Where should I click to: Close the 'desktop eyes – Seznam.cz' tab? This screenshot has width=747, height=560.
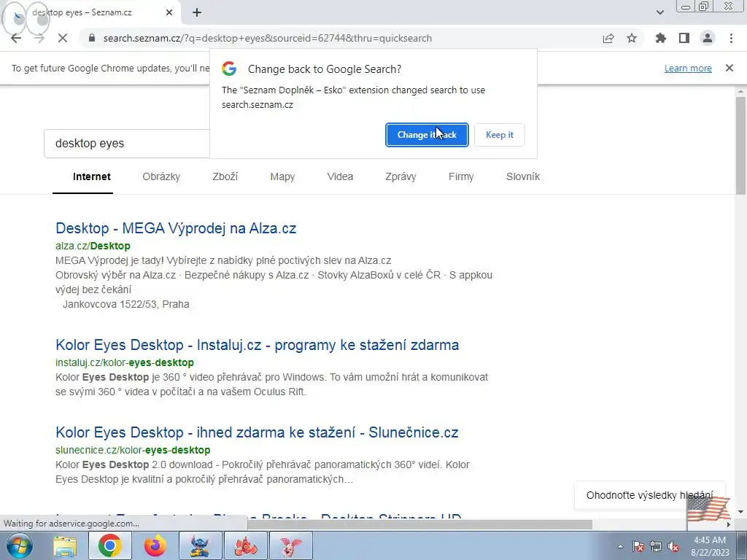tap(169, 13)
